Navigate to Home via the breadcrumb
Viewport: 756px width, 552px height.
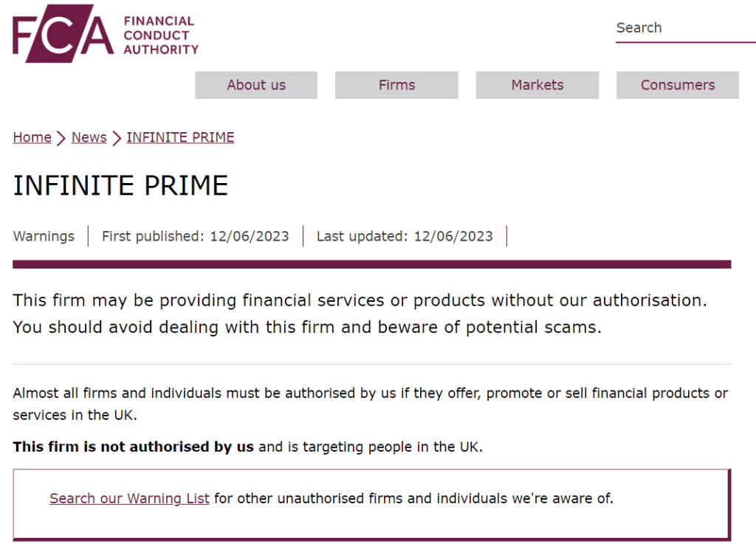(32, 137)
